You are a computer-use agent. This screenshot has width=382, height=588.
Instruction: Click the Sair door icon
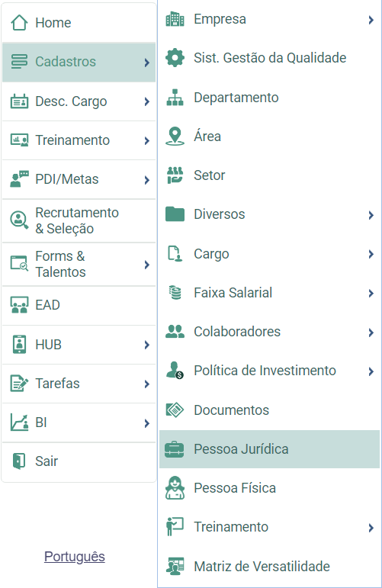[19, 461]
